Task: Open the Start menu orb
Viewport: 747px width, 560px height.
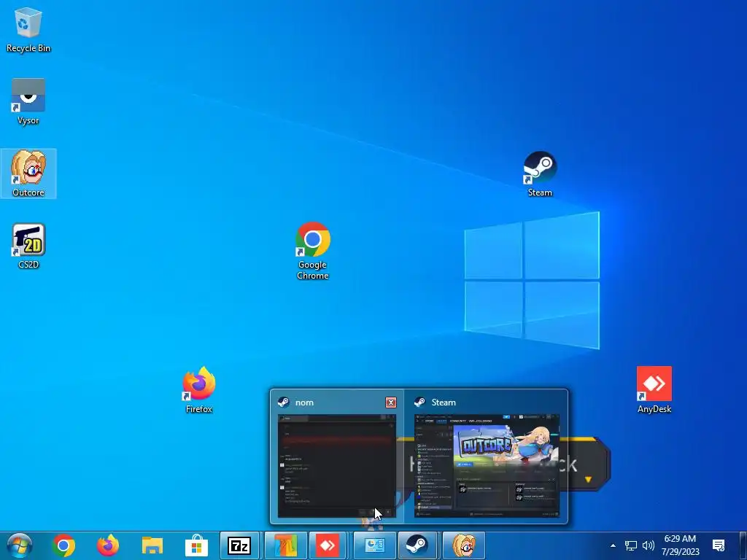Action: tap(20, 545)
